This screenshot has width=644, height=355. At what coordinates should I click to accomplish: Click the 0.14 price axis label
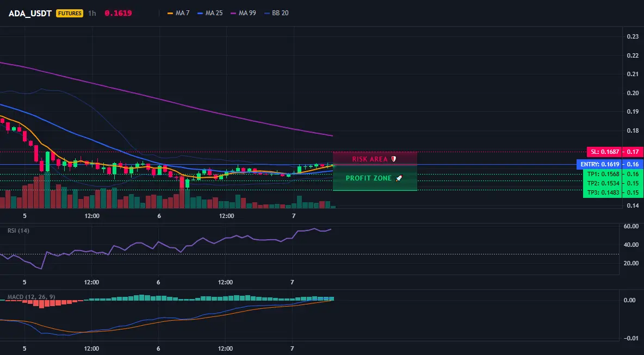click(x=633, y=205)
